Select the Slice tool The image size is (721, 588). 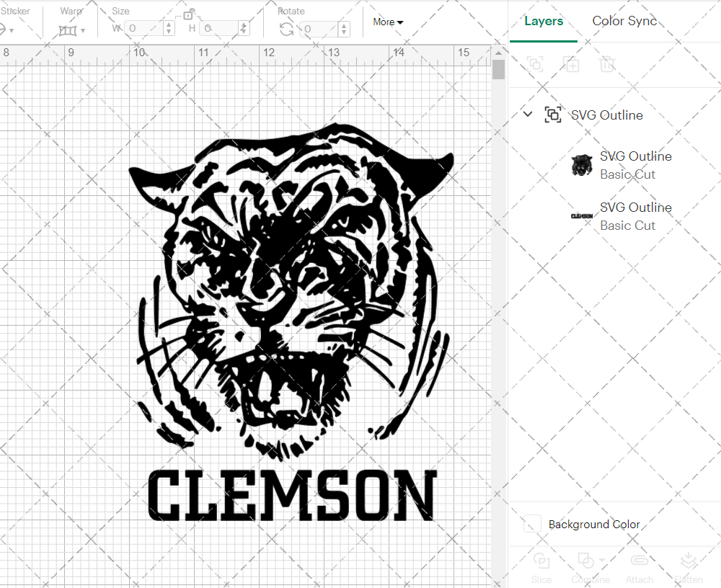(541, 567)
